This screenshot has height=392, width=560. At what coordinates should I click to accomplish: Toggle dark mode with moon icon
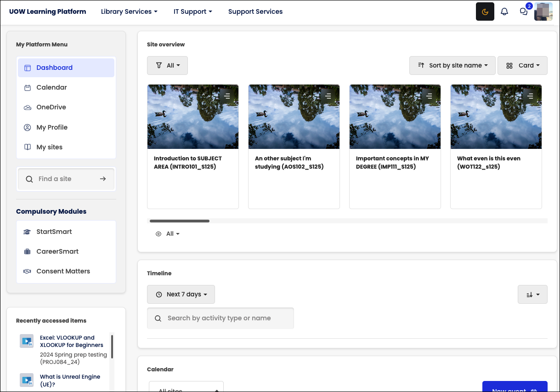point(485,11)
